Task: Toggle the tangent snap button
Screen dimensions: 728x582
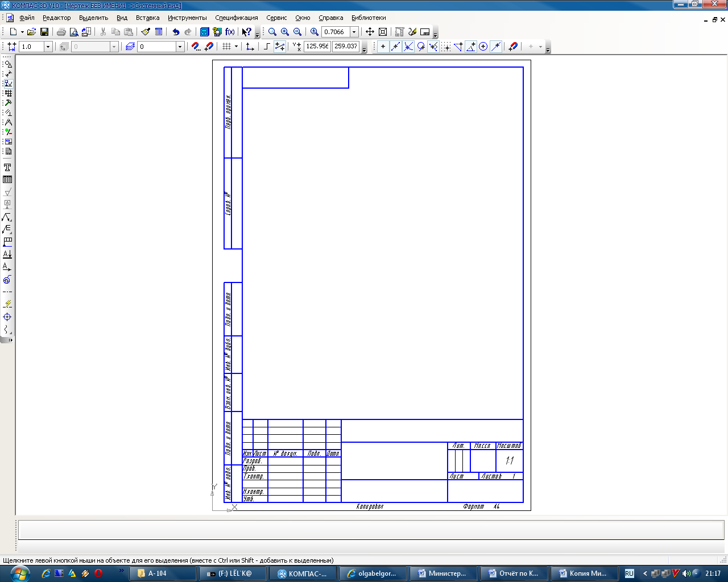Action: point(421,47)
